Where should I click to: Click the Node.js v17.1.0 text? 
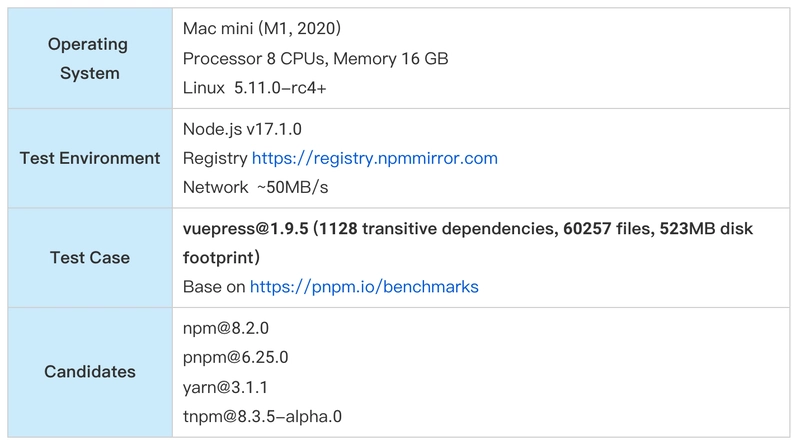pos(242,129)
